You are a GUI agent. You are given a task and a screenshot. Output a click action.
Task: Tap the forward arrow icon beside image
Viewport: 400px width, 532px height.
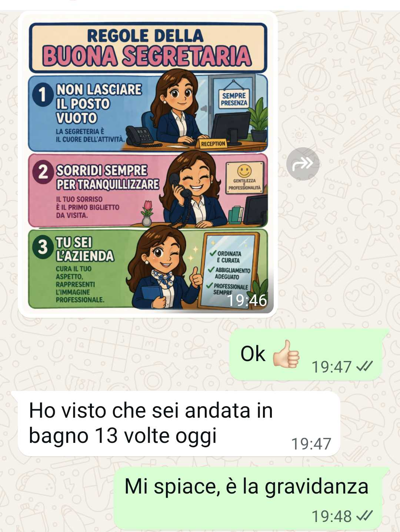coord(303,164)
